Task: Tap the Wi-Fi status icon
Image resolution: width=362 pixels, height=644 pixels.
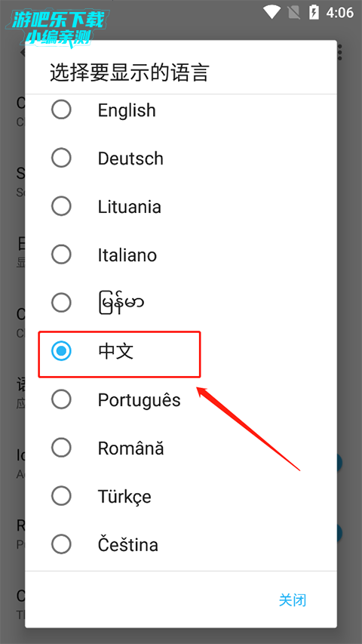Action: tap(271, 12)
